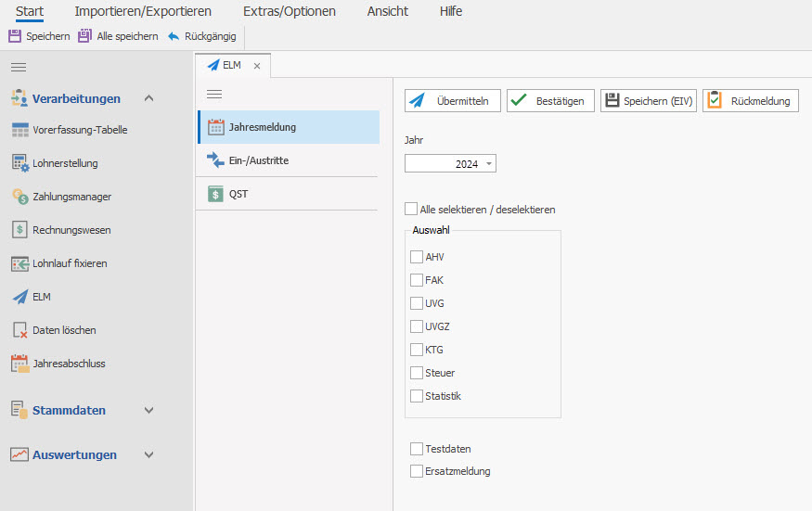
Task: Click the QST dollar icon
Action: tap(215, 194)
